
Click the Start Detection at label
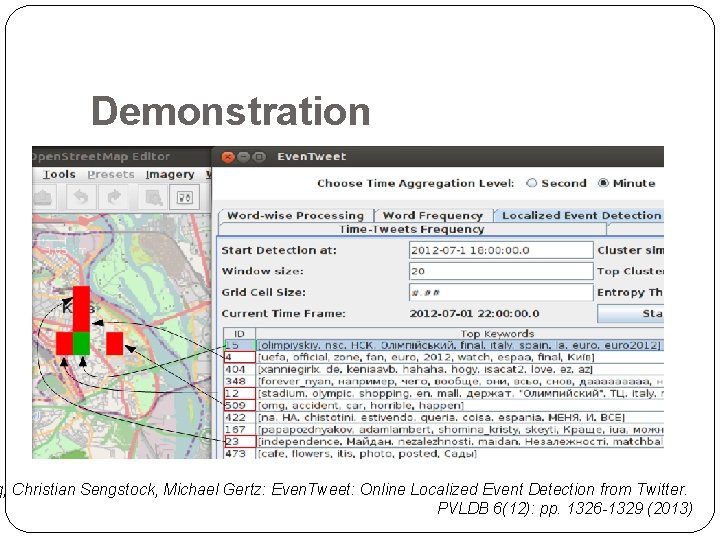(x=279, y=250)
